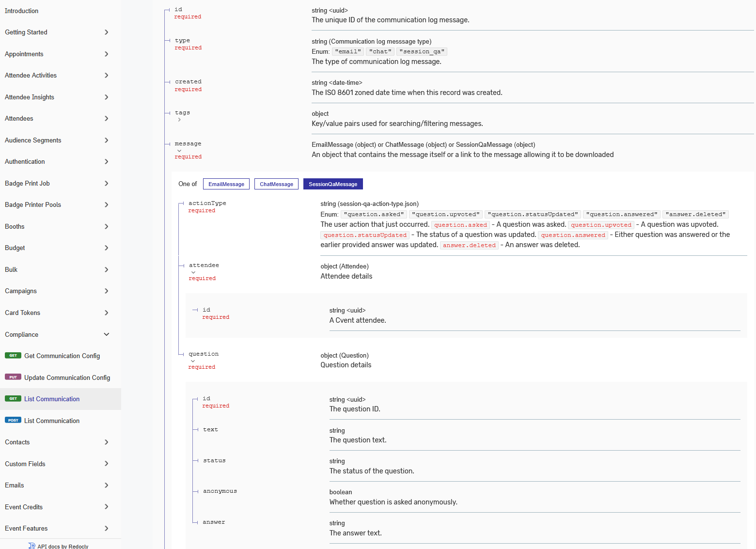This screenshot has height=549, width=756.
Task: Click the "session_qa" enum value
Action: pos(422,51)
